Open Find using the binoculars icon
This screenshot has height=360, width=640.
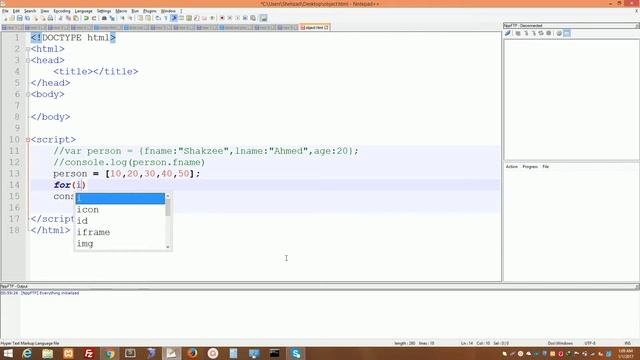click(x=104, y=18)
